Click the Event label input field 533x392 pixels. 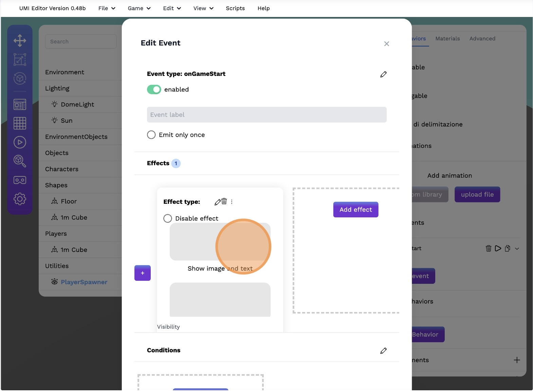[x=266, y=115]
